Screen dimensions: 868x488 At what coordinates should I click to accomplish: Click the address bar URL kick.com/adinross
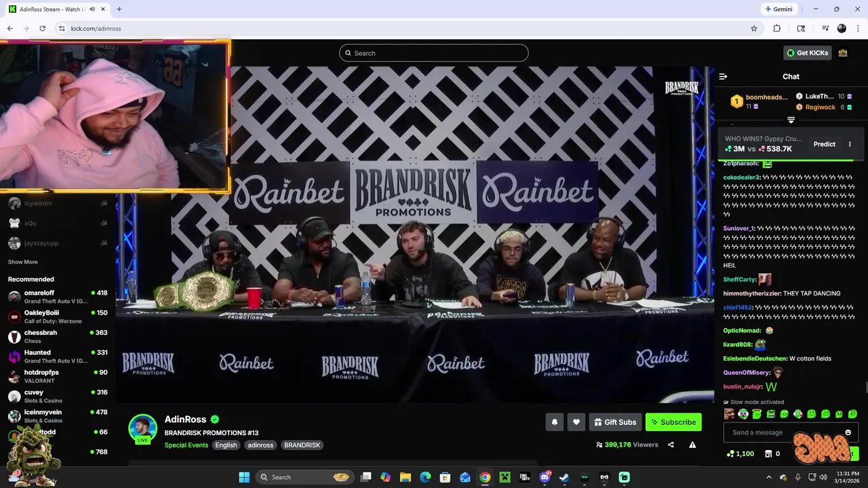(96, 28)
